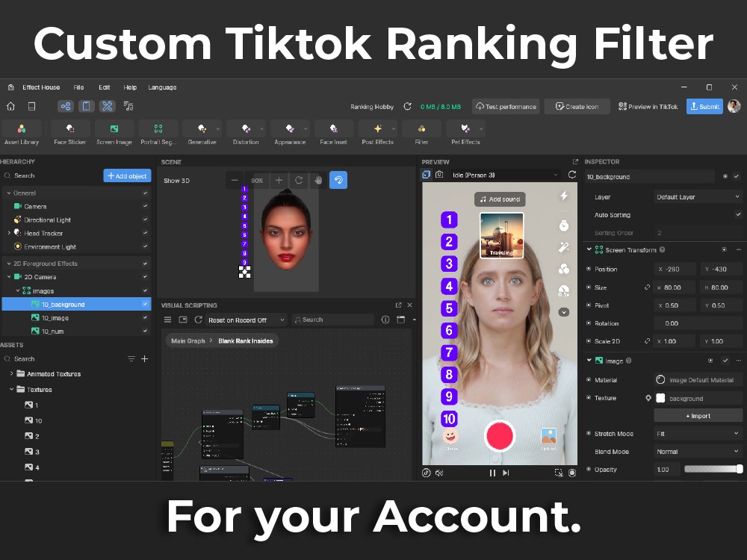Submit the effect
The width and height of the screenshot is (747, 560).
704,107
